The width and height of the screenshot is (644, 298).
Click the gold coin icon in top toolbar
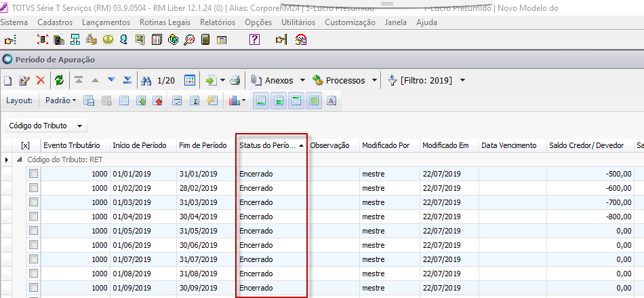coord(108,40)
